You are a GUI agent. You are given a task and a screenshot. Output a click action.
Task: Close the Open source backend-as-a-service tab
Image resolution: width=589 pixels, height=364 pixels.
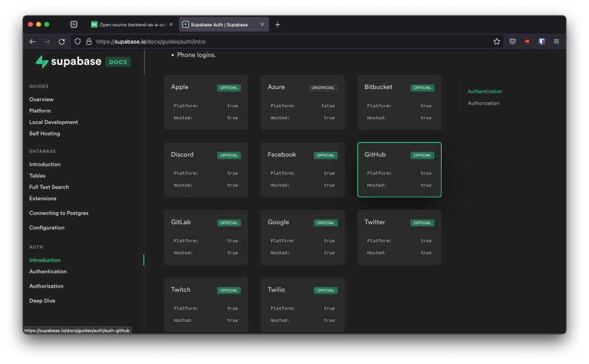(171, 24)
